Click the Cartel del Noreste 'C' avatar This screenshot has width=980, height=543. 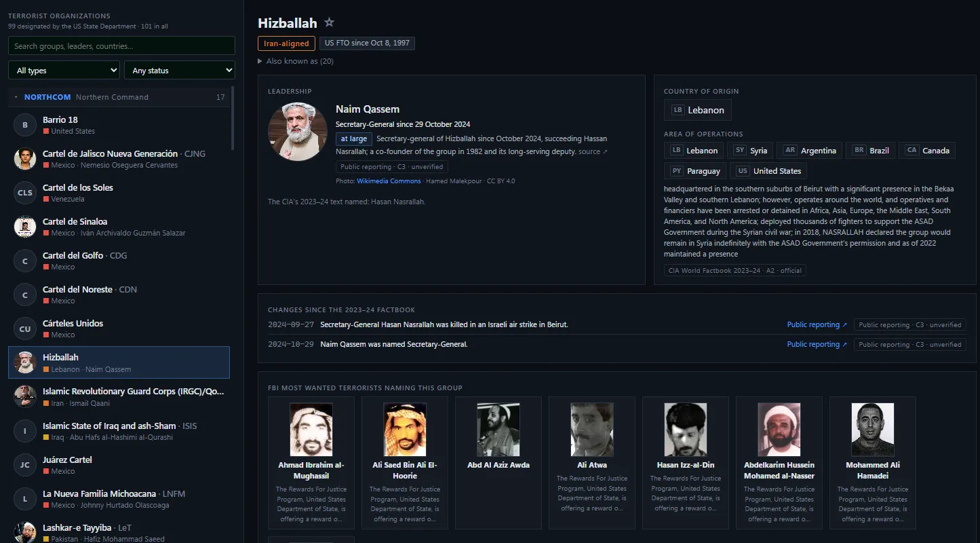tap(25, 295)
